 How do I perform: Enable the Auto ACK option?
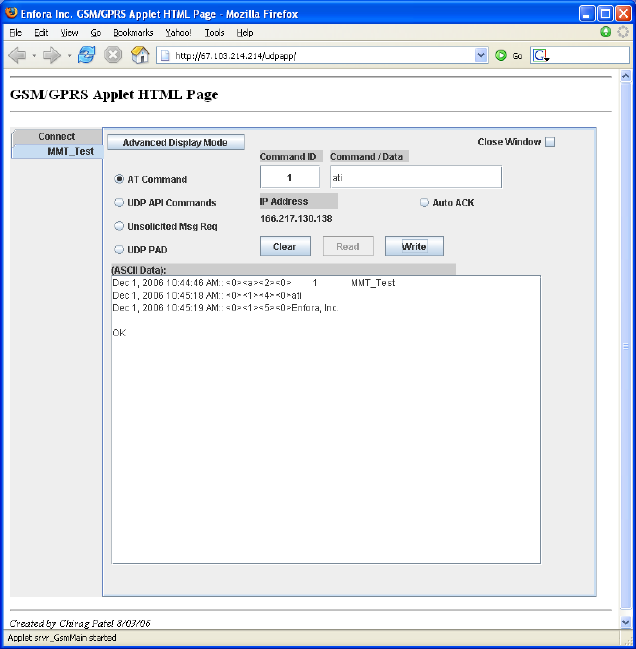424,202
